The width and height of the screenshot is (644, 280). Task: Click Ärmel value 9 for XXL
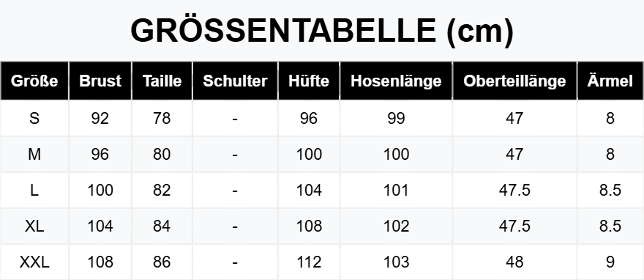point(610,262)
